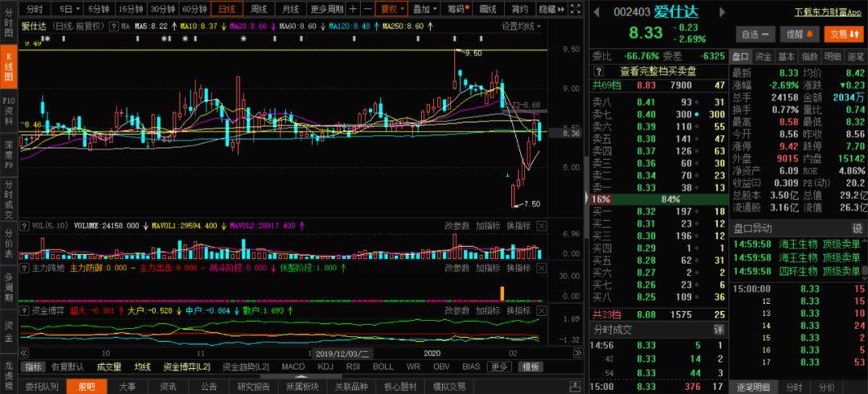
Task: Toggle fullscreen chart view icon
Action: pos(575,9)
